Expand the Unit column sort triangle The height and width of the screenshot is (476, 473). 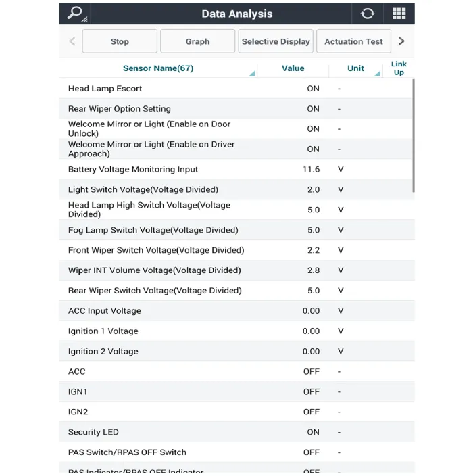[x=377, y=73]
